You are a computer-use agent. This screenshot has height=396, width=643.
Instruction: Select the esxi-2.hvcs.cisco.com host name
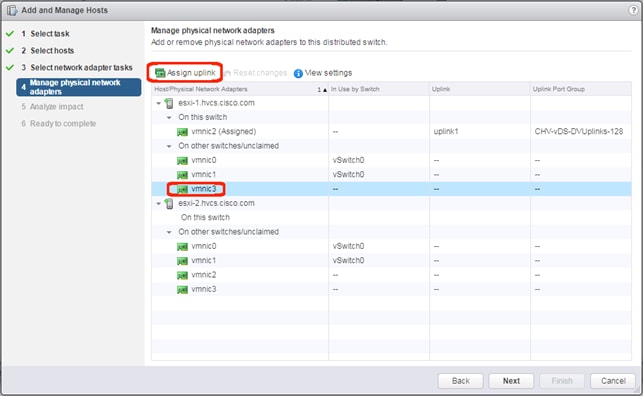click(216, 203)
